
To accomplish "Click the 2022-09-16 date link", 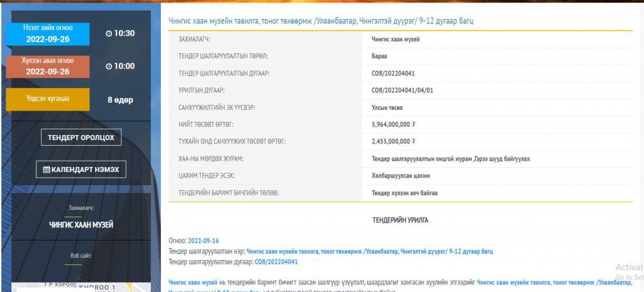I will (x=203, y=241).
